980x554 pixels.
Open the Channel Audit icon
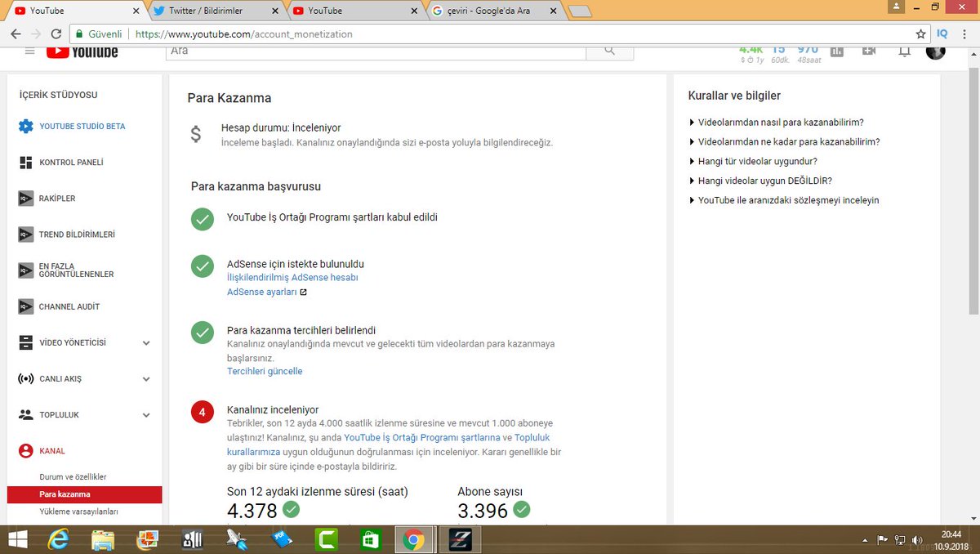point(25,306)
